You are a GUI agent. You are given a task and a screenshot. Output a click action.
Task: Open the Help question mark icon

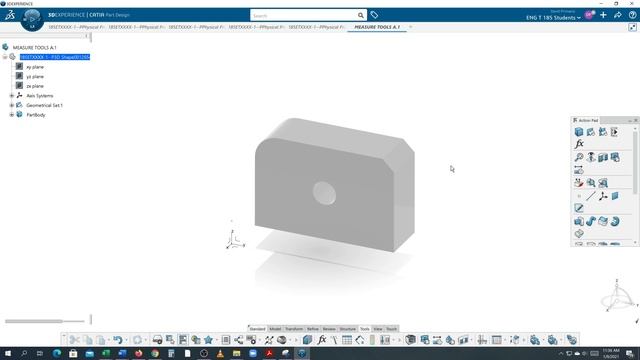[x=632, y=15]
